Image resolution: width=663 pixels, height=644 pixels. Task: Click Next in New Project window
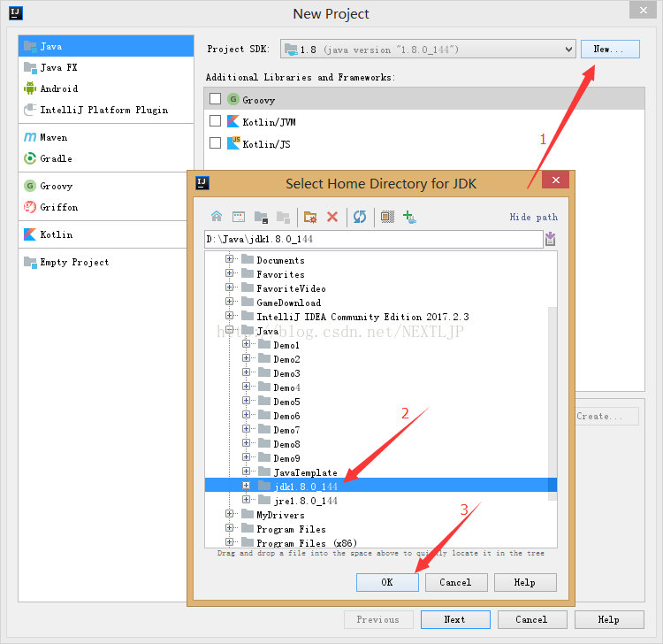tap(455, 619)
